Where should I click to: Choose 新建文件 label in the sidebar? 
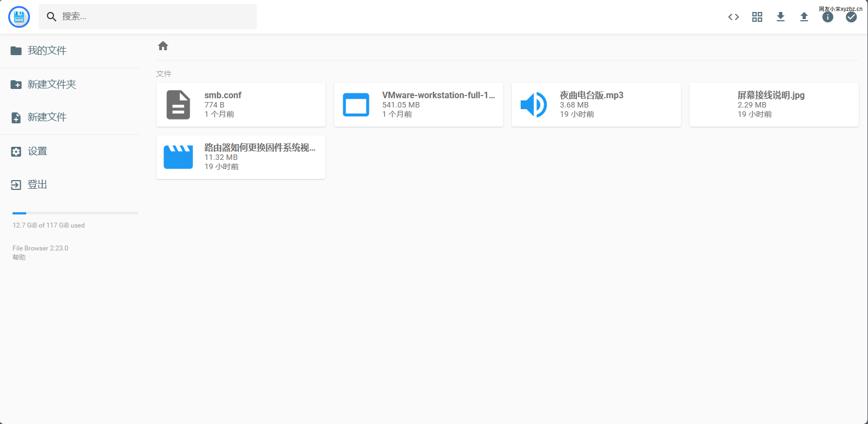click(47, 117)
